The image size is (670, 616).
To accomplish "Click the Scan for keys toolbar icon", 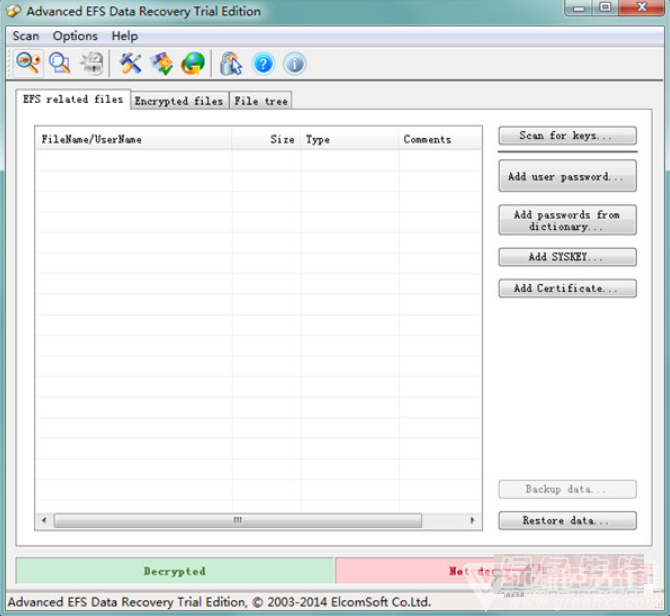I will pyautogui.click(x=28, y=64).
